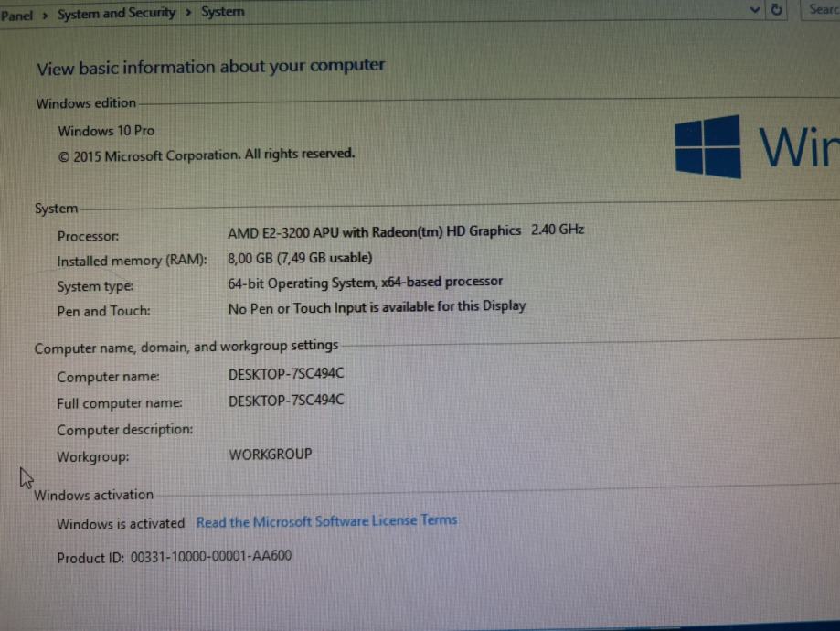The image size is (840, 631).
Task: Click the refresh icon in address bar
Action: [x=776, y=10]
